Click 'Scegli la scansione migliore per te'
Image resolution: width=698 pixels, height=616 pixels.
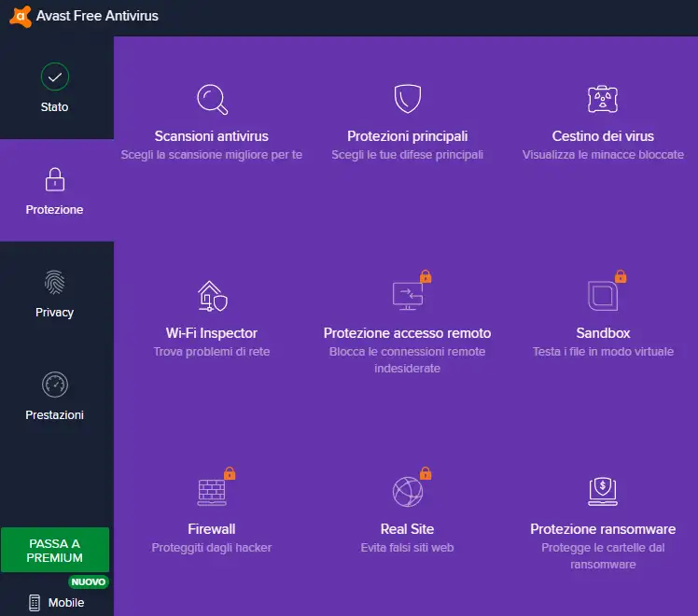click(212, 155)
